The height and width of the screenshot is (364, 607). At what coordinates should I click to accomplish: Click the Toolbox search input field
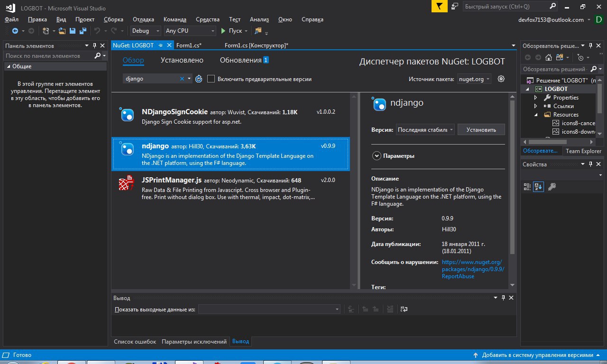click(x=49, y=55)
